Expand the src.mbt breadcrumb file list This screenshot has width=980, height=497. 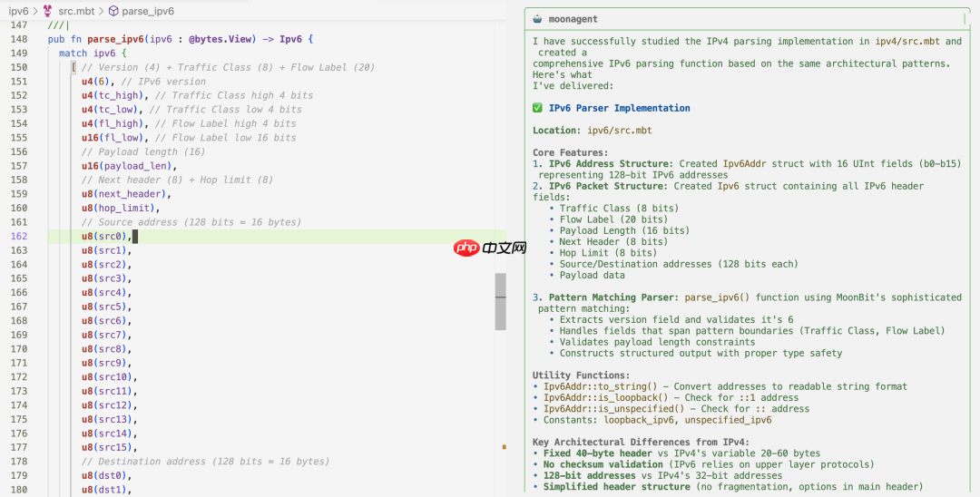coord(77,11)
